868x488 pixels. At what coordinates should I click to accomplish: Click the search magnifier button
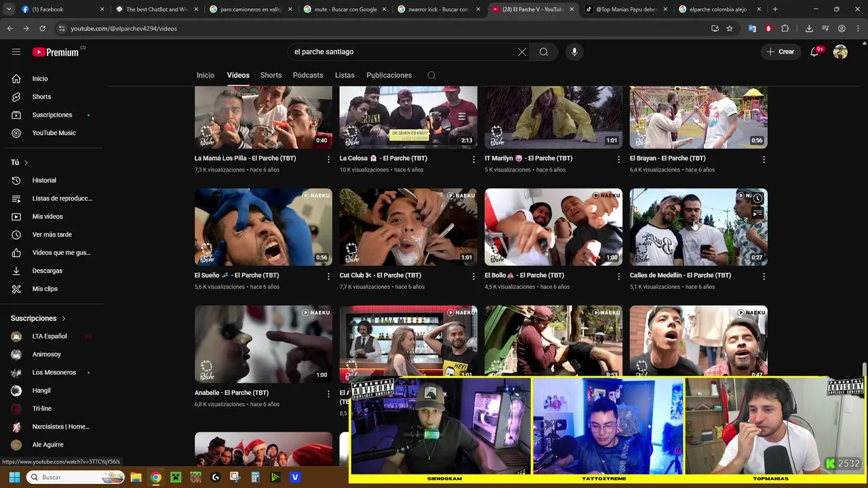tap(544, 52)
